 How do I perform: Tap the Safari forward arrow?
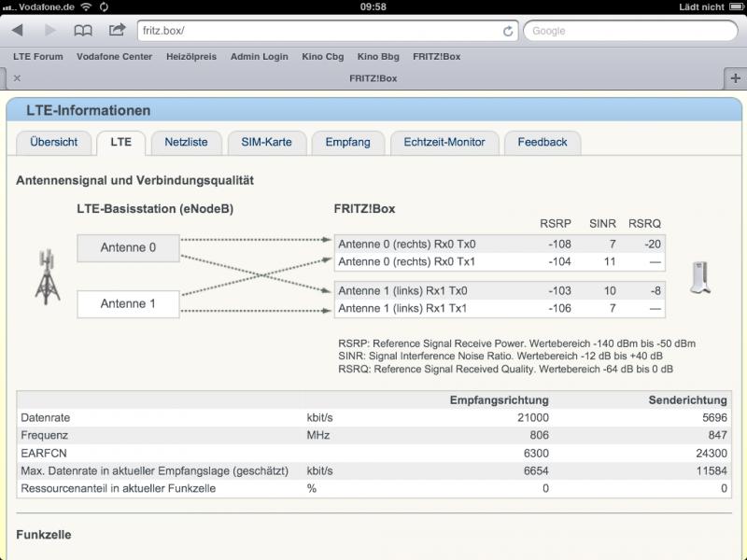(x=49, y=31)
